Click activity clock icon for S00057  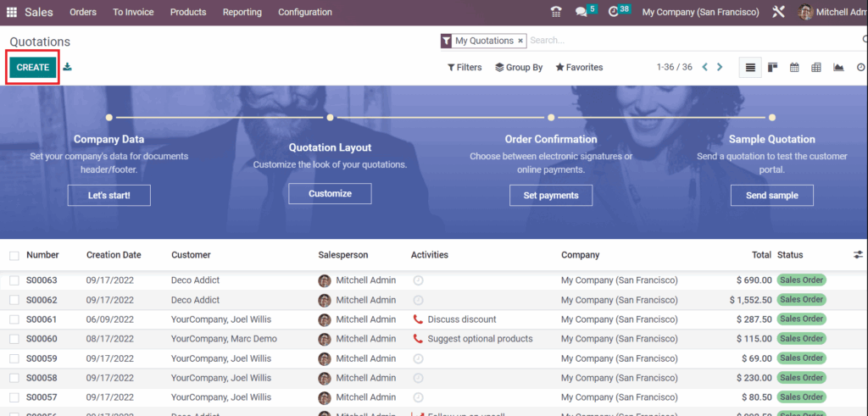tap(419, 397)
